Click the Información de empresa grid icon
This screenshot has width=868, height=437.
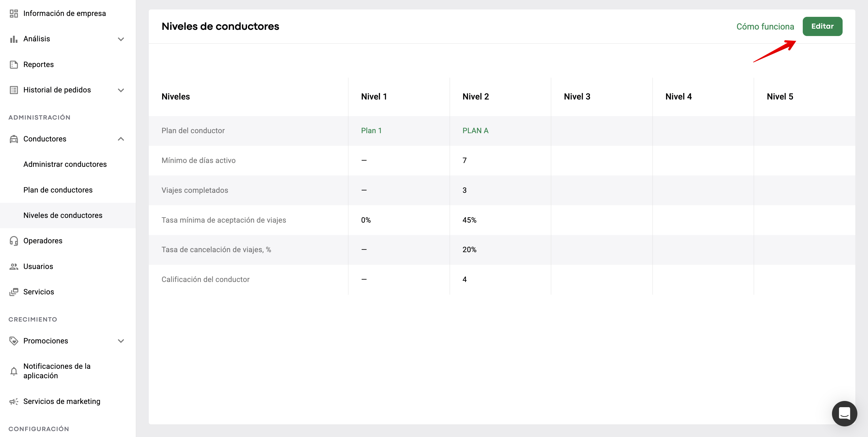coord(14,14)
